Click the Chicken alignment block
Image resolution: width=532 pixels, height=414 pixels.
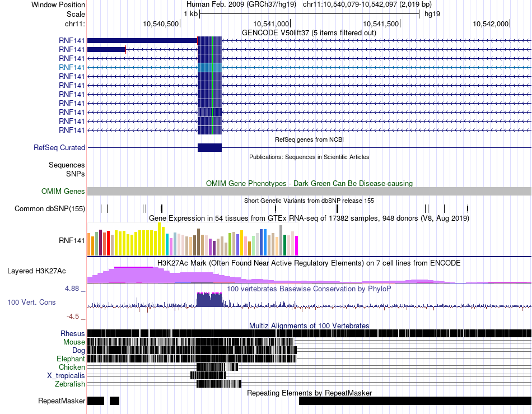tap(217, 367)
